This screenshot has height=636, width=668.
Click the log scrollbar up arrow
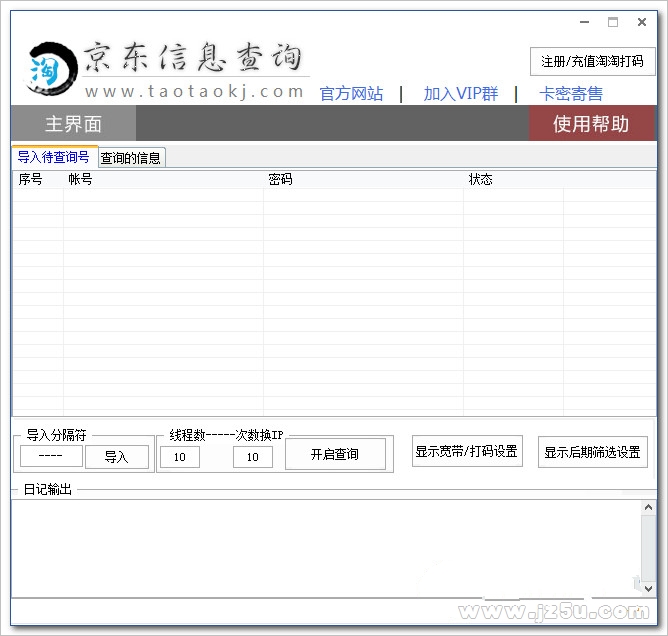[x=648, y=507]
